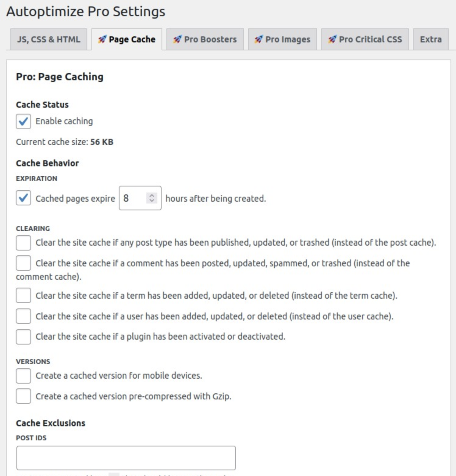Enable cached version for mobile devices
This screenshot has width=456, height=476.
23,376
